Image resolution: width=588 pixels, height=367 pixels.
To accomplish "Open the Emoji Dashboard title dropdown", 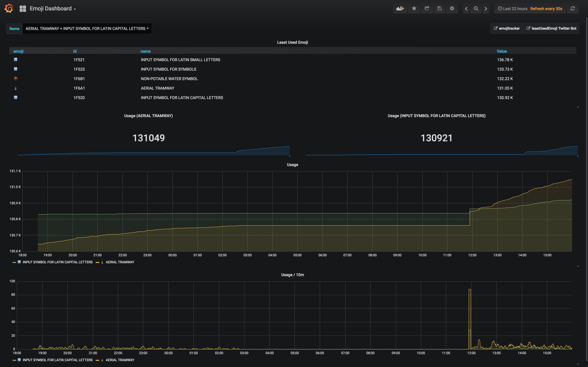I will pos(53,8).
